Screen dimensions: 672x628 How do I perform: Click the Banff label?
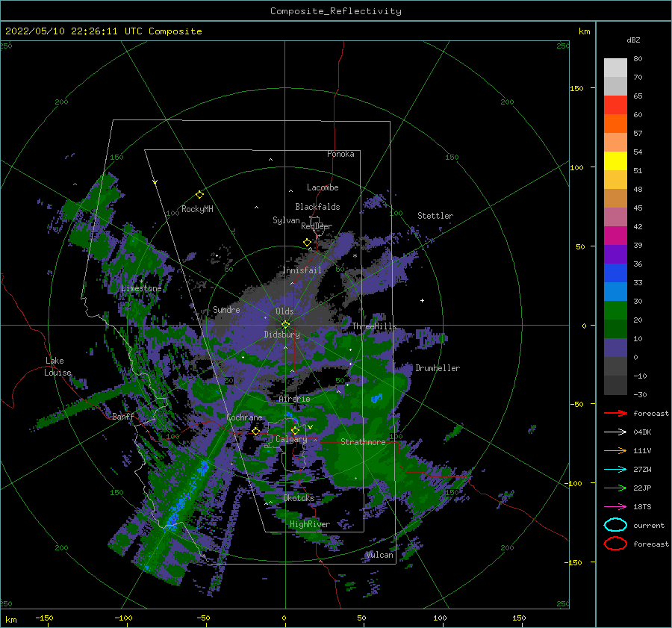[x=123, y=417]
